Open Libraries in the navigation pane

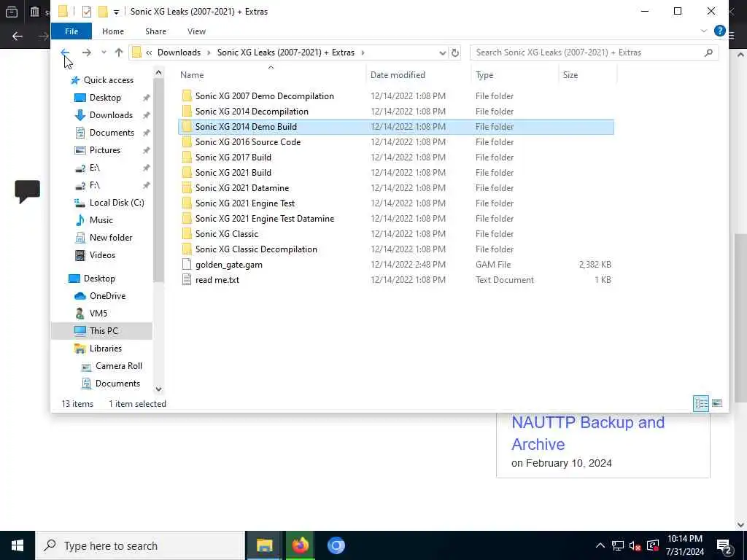point(105,349)
